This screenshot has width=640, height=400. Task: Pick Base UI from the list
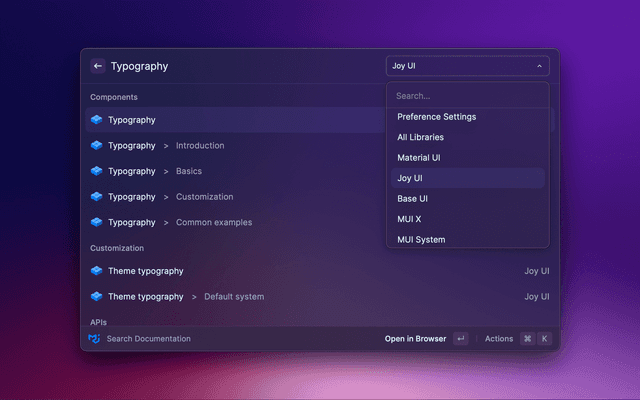(413, 199)
